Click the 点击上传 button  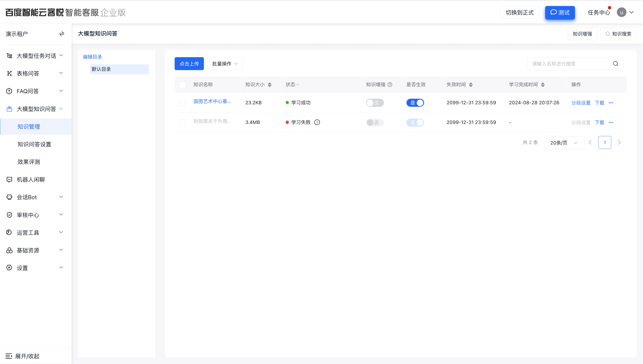coord(189,64)
